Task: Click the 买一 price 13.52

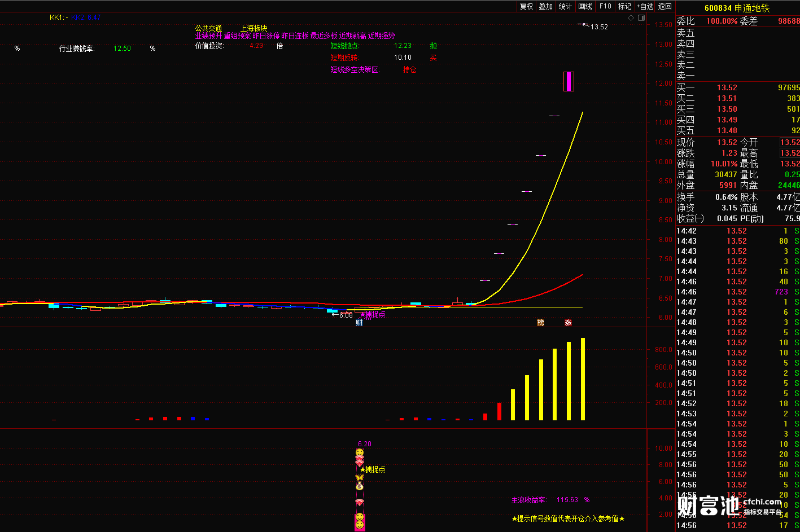Action: pyautogui.click(x=727, y=87)
